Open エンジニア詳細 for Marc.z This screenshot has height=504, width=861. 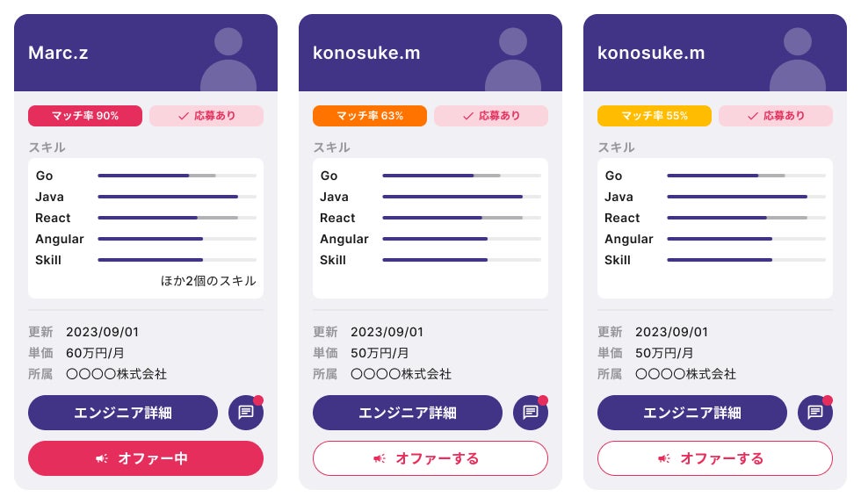pyautogui.click(x=123, y=413)
